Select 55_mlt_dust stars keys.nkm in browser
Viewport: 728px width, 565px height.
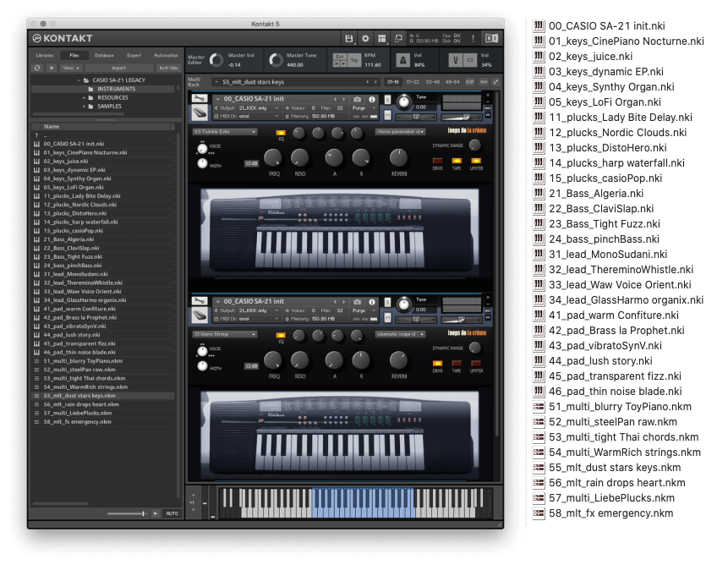click(x=103, y=396)
